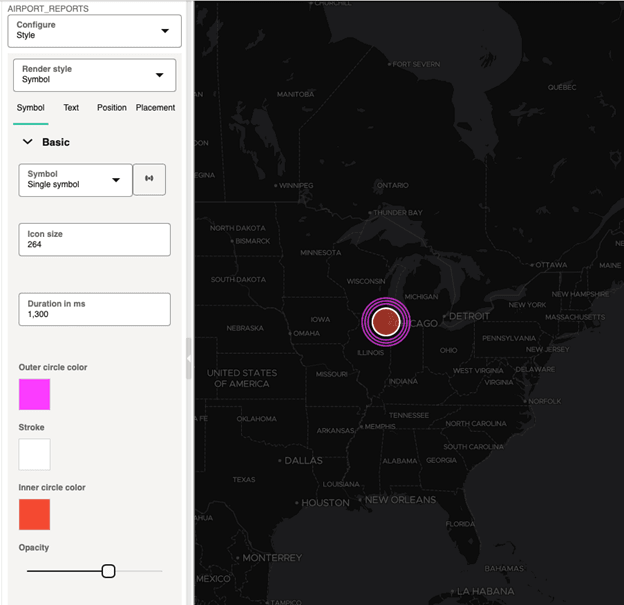Click the OMAHA label on the map
This screenshot has height=605, width=624.
[x=306, y=333]
